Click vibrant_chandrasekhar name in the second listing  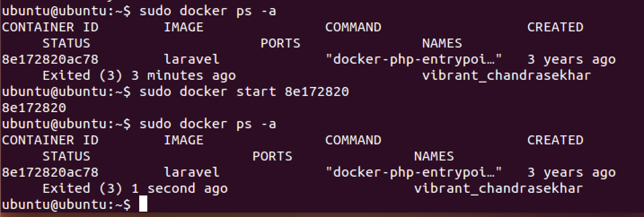pos(498,188)
